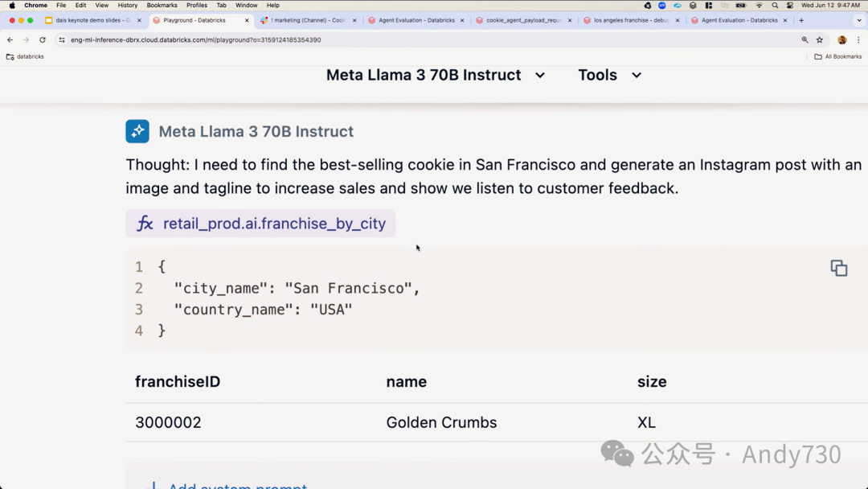This screenshot has height=489, width=868.
Task: Copy the function JSON code block
Action: point(838,269)
